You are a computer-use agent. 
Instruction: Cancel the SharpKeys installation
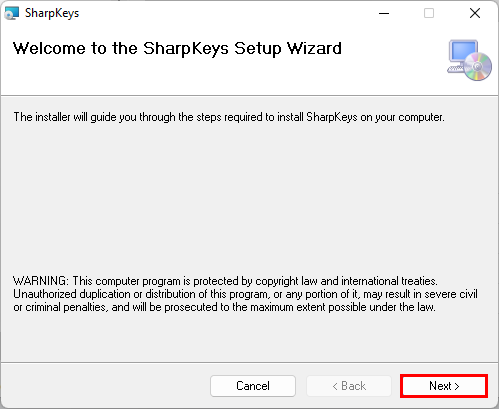(253, 386)
